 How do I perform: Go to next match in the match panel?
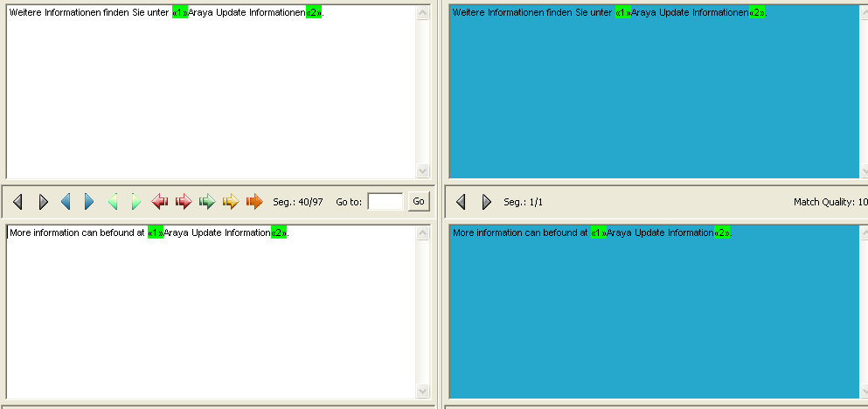(x=487, y=202)
